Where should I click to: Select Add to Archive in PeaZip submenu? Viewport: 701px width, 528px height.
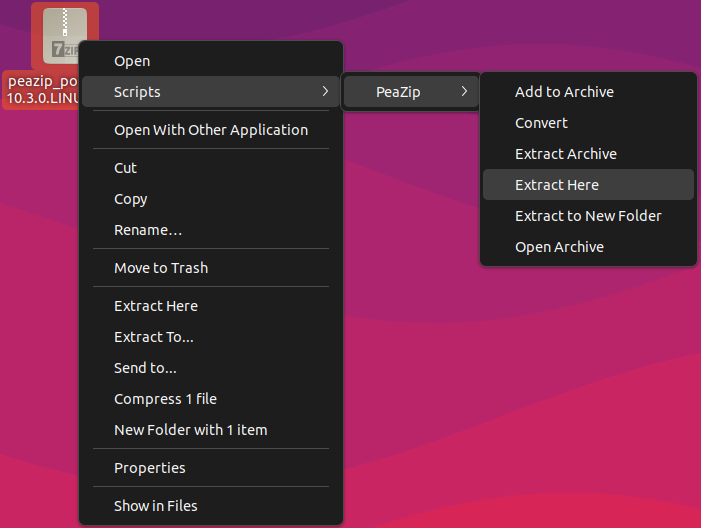[588, 92]
